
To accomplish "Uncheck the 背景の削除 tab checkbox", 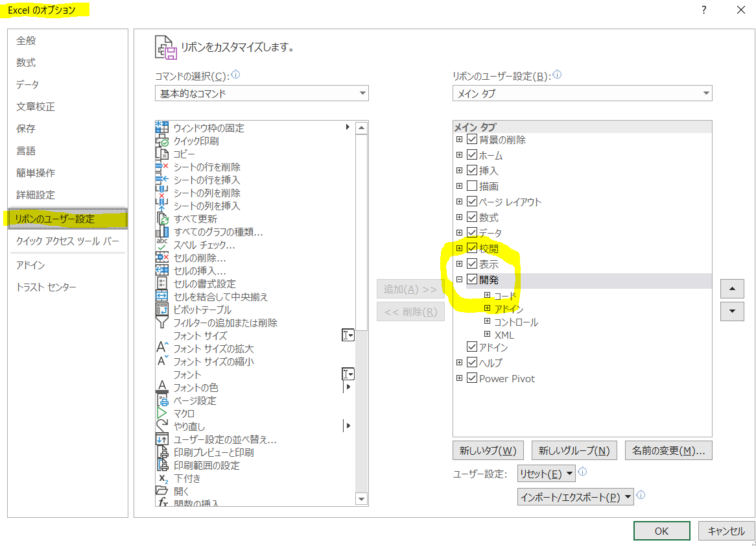I will pyautogui.click(x=472, y=140).
